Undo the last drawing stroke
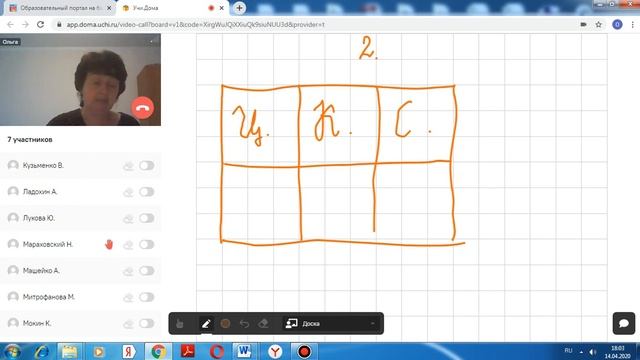 pyautogui.click(x=244, y=324)
